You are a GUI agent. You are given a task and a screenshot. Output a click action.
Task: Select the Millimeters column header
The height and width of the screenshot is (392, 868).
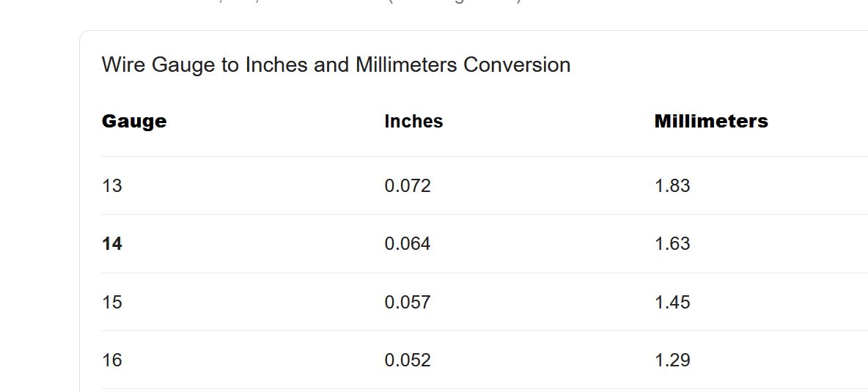point(711,121)
